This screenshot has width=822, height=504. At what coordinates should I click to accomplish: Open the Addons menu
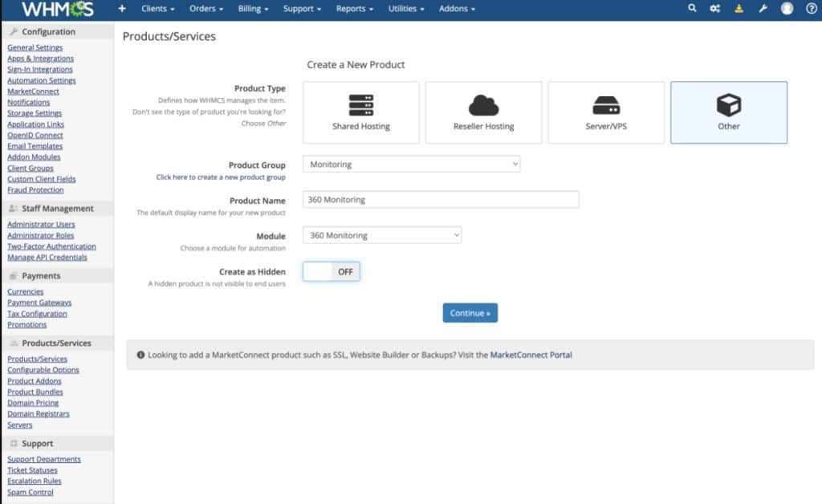[457, 8]
